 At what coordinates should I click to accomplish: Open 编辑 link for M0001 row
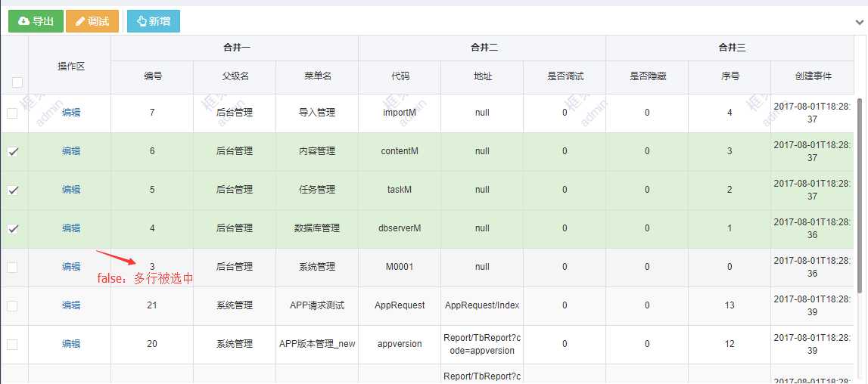[x=71, y=267]
